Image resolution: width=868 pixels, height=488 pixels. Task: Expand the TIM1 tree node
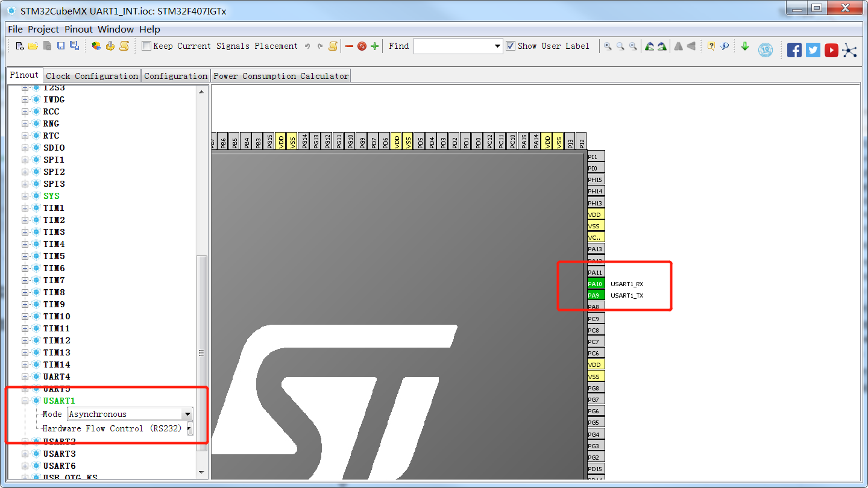(x=25, y=208)
